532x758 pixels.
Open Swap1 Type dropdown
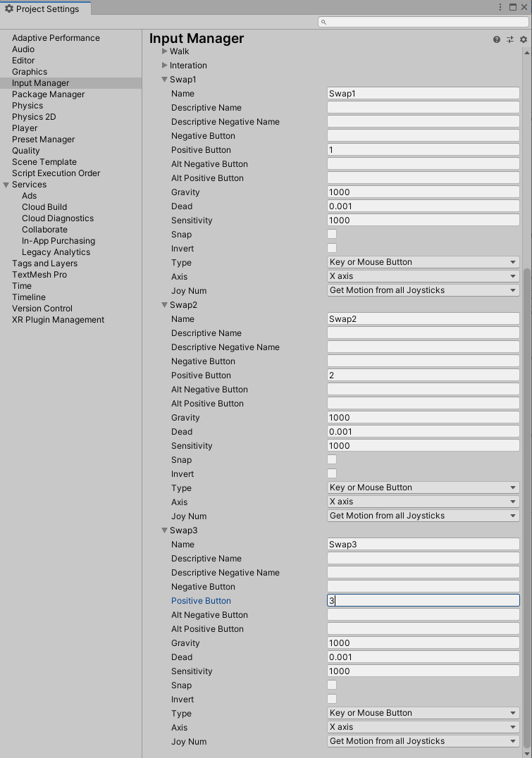coord(423,262)
